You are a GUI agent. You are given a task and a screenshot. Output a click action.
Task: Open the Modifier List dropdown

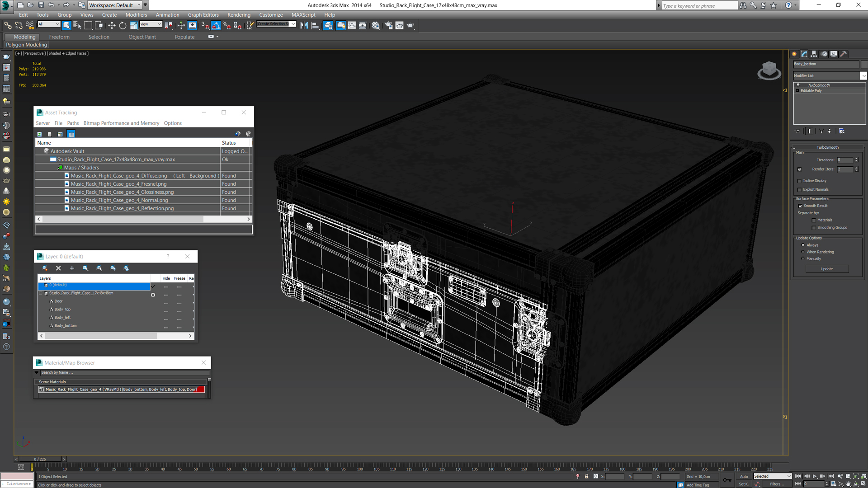(x=863, y=76)
